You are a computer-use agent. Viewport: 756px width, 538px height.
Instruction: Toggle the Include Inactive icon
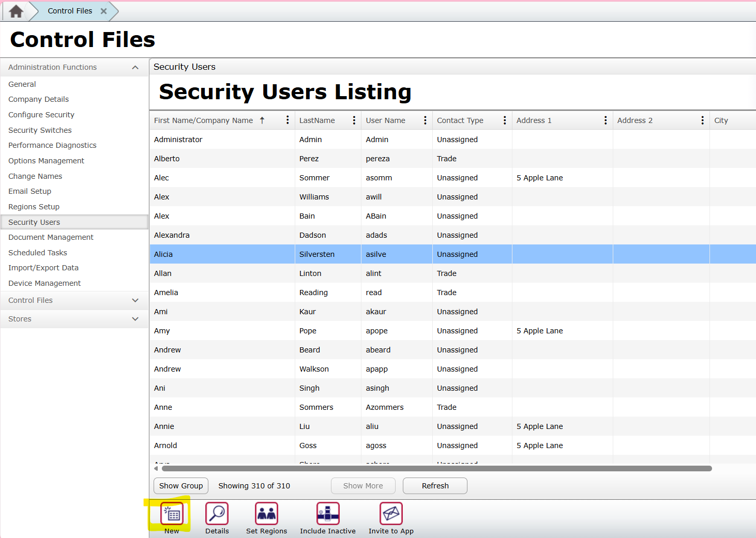point(328,514)
